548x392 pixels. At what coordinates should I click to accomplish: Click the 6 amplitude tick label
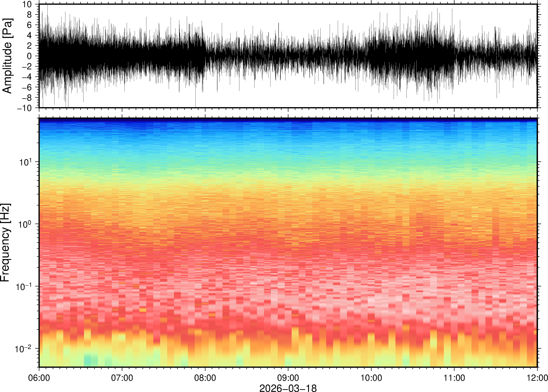(30, 25)
